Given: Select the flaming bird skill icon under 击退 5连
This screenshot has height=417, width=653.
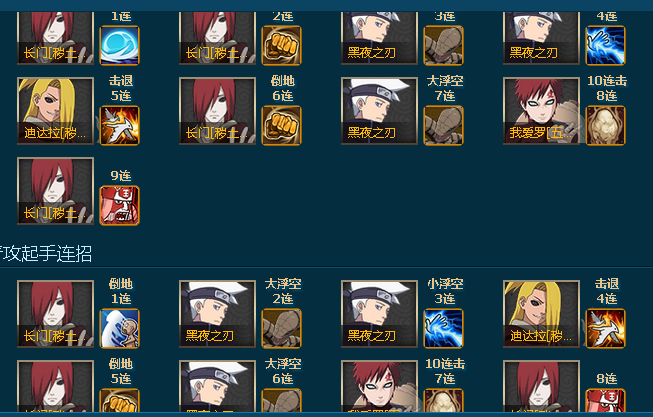Looking at the screenshot, I should pos(120,125).
